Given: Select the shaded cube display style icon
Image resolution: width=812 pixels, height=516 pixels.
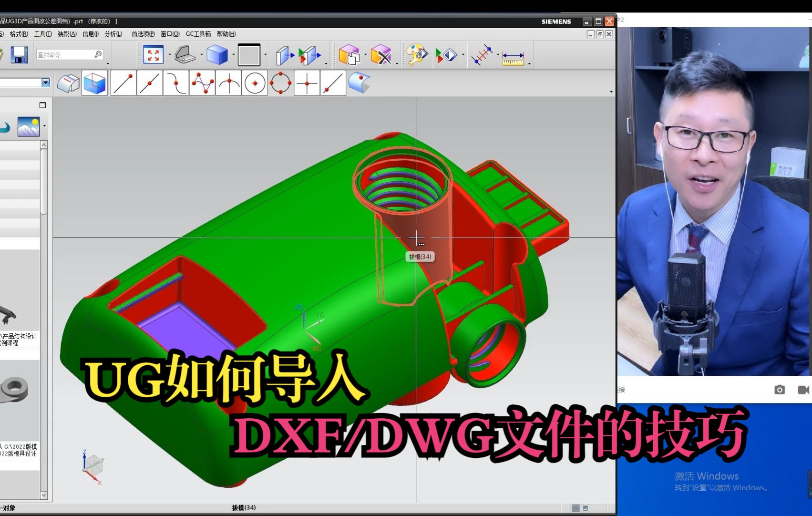Looking at the screenshot, I should pyautogui.click(x=217, y=54).
